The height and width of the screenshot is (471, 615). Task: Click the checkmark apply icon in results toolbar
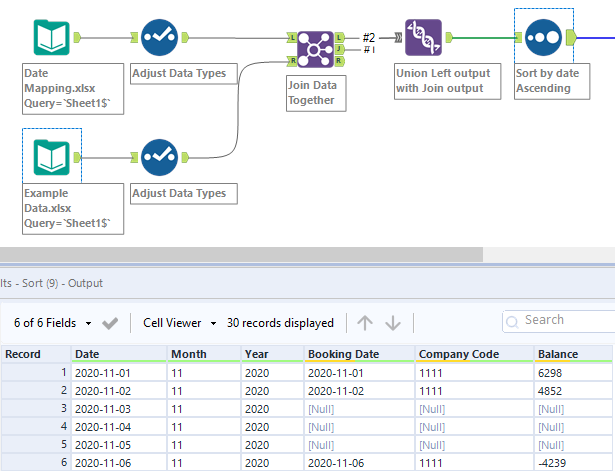pyautogui.click(x=110, y=323)
